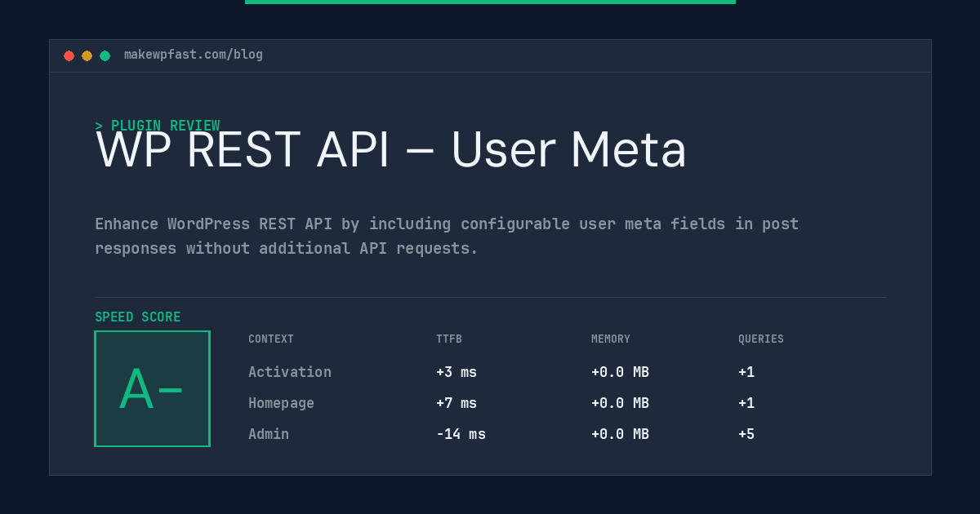
Task: Select the Admin row label
Action: click(x=269, y=434)
